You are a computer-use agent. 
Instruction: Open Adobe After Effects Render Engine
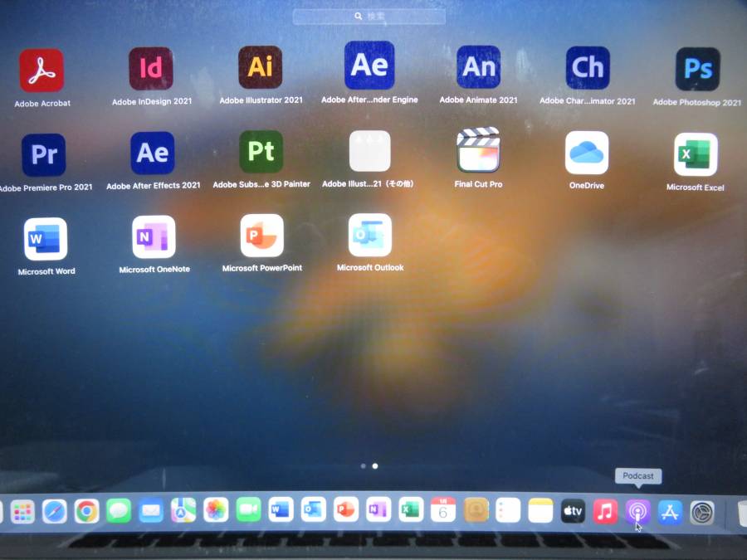[x=369, y=66]
